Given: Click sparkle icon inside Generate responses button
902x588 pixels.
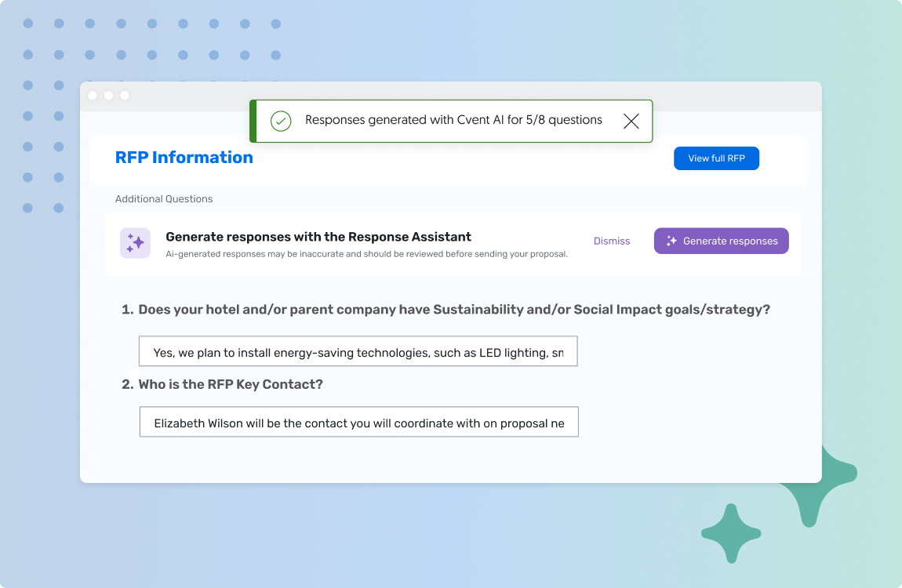Looking at the screenshot, I should tap(671, 241).
